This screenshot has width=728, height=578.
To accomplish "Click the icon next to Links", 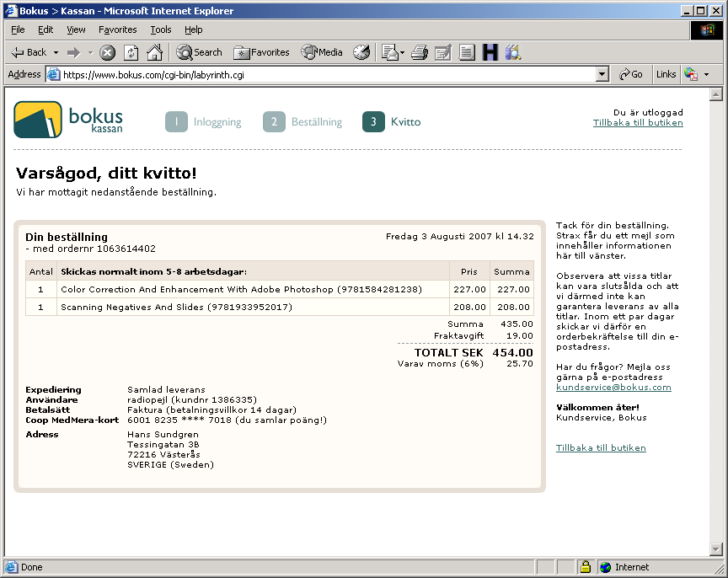I will point(691,74).
